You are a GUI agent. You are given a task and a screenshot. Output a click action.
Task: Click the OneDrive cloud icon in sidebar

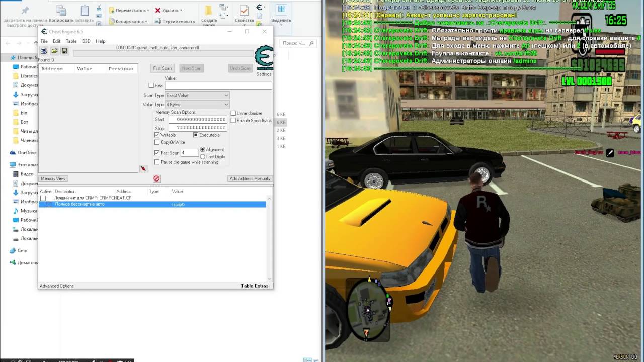click(13, 152)
